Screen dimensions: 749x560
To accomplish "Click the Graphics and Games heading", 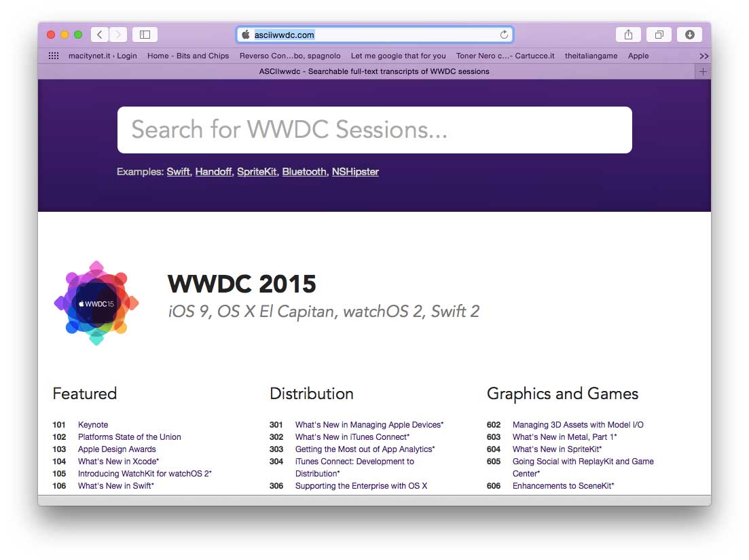I will click(563, 394).
